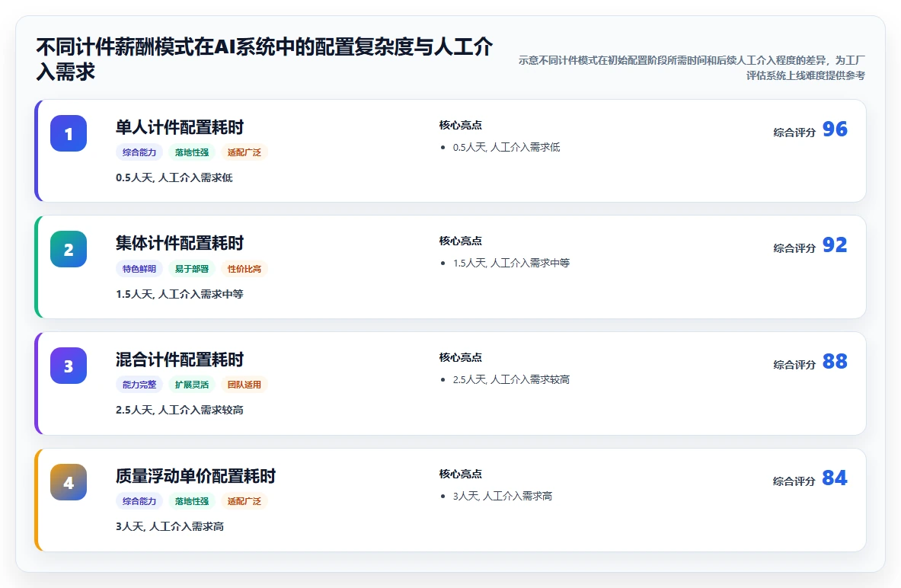Select the title 集体计件配置耗时
901x588 pixels.
click(x=179, y=243)
